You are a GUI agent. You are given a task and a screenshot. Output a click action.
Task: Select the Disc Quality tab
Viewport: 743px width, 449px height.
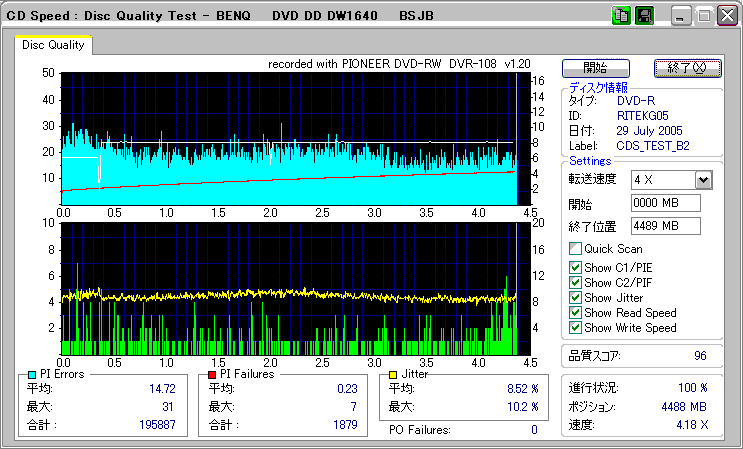54,45
